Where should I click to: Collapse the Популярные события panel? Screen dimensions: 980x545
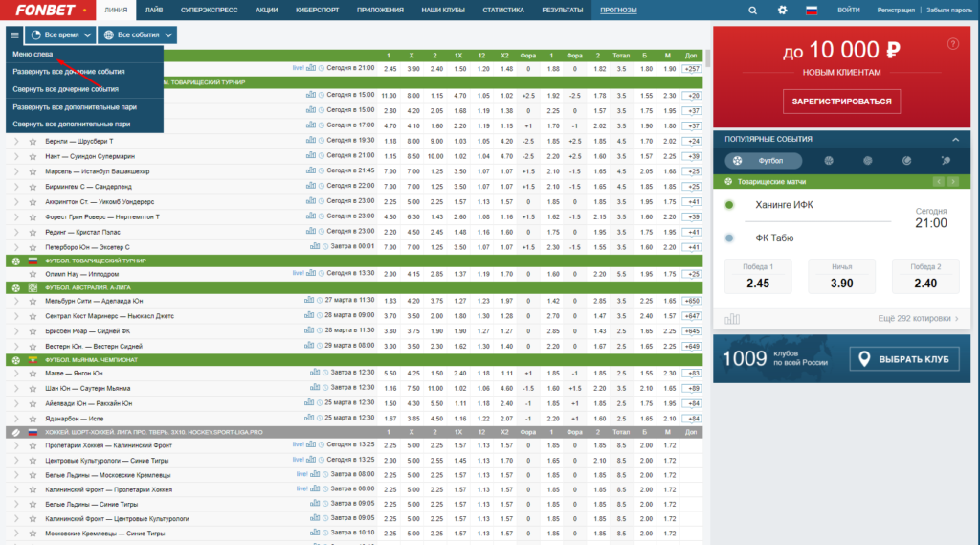coord(956,140)
